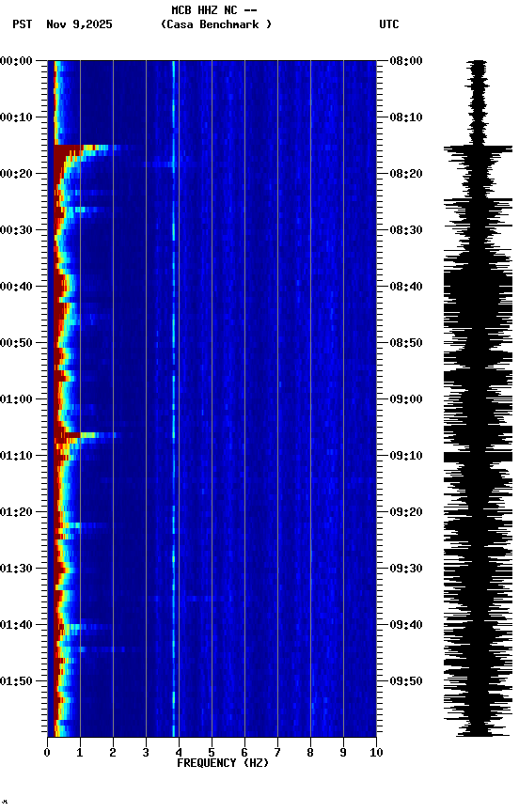Click the '09:40' UTC time label
Viewport: 519px width, 812px height.
pos(406,625)
